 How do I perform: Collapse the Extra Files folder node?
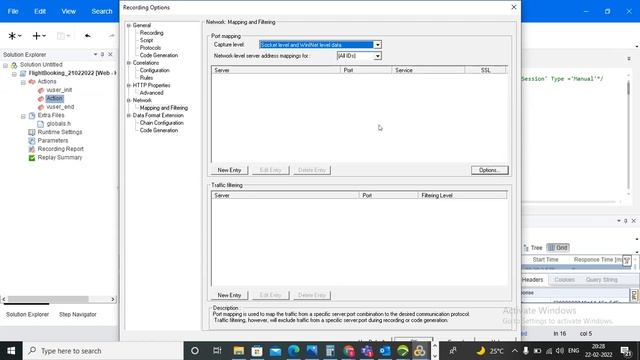pyautogui.click(x=23, y=116)
